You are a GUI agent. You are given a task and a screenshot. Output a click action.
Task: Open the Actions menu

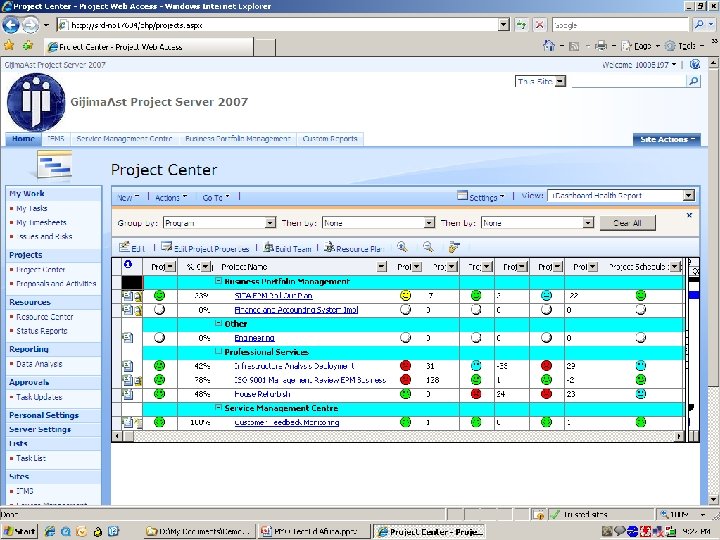pyautogui.click(x=171, y=197)
